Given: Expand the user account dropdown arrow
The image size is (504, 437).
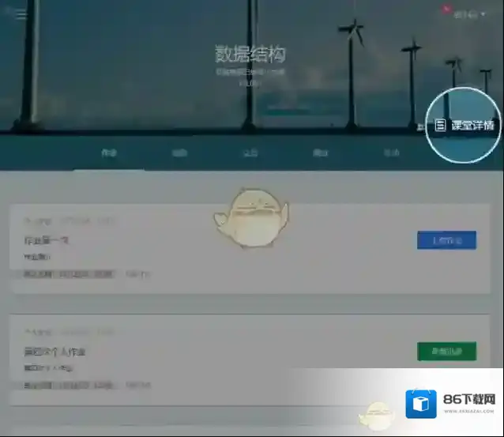Looking at the screenshot, I should [x=483, y=14].
